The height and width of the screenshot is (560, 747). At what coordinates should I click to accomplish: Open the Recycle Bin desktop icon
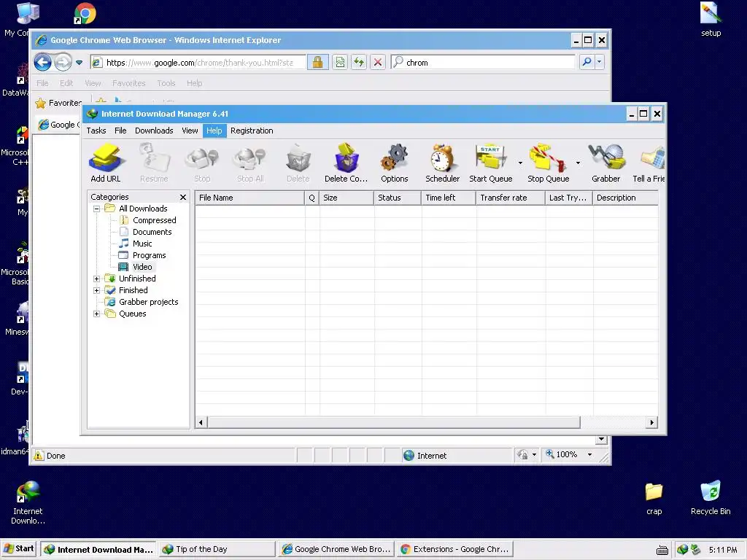[711, 497]
